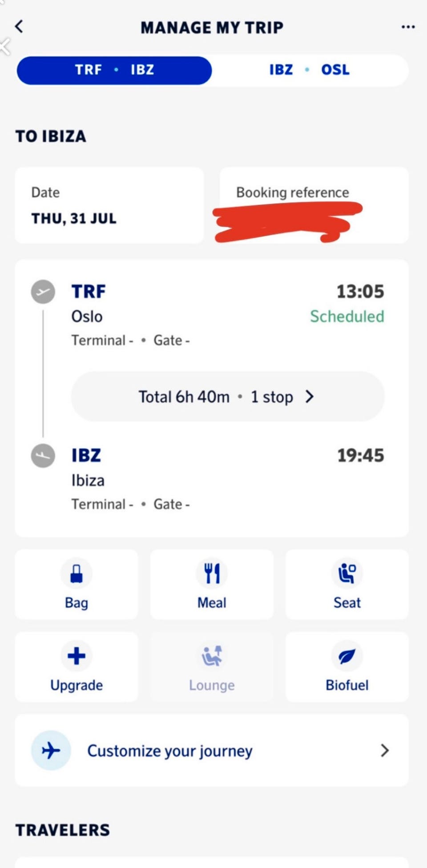
Task: Tap the arrival plane icon next to IBZ
Action: 43,456
